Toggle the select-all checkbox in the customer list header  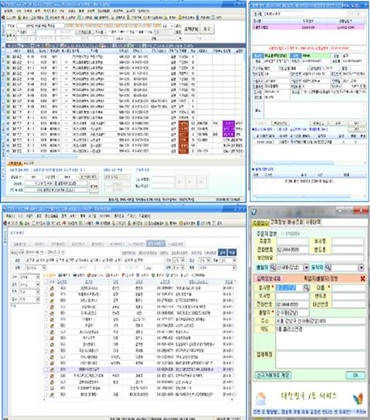(x=46, y=282)
